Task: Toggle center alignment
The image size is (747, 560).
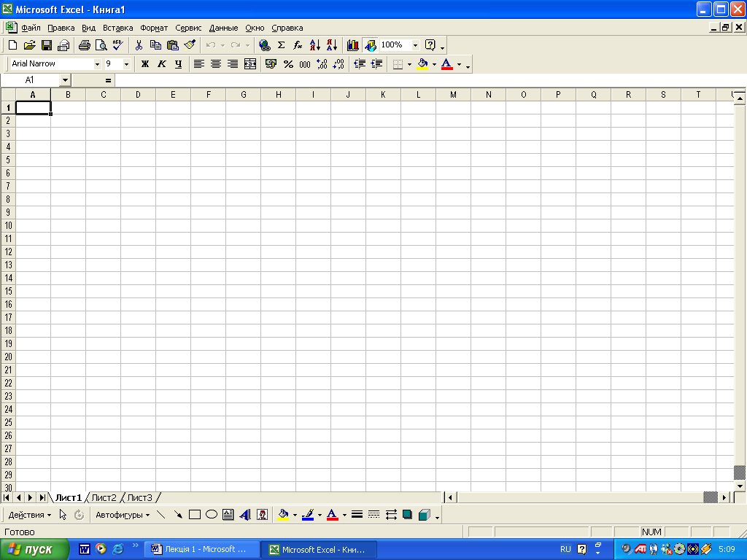Action: click(216, 64)
